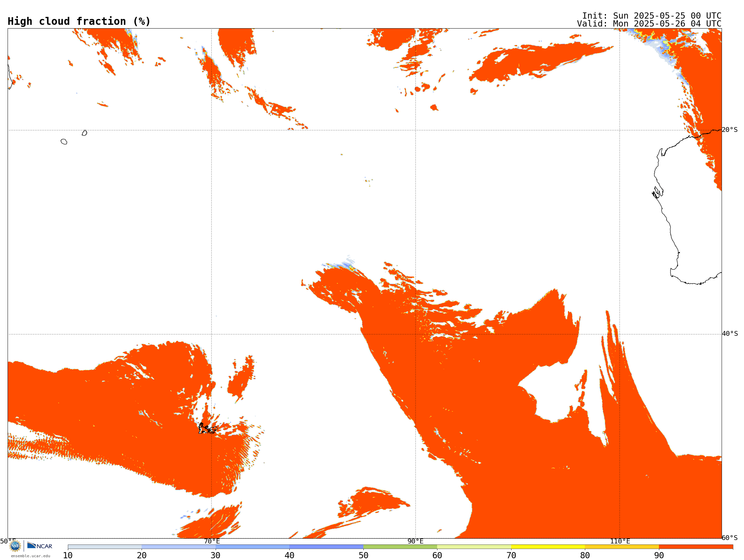Pick the 70-80 bright yellow colorbar segment

pyautogui.click(x=548, y=547)
